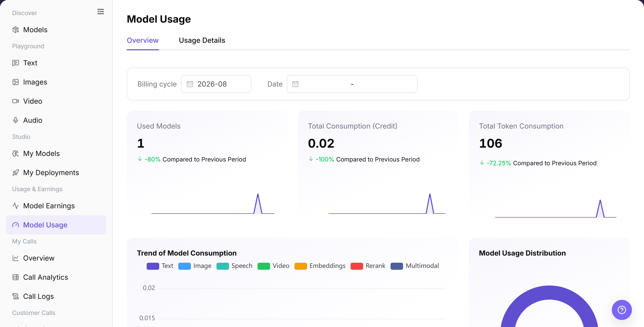Select Model Usage in the sidebar
644x327 pixels.
tap(56, 225)
